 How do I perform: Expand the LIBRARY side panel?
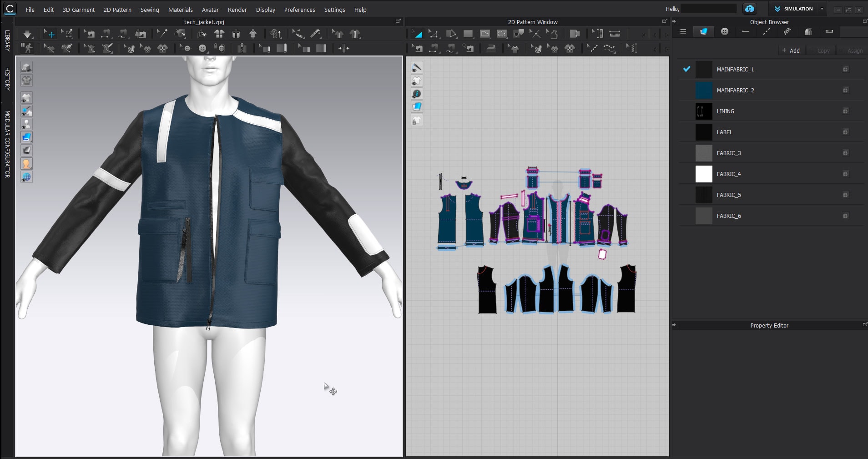7,41
